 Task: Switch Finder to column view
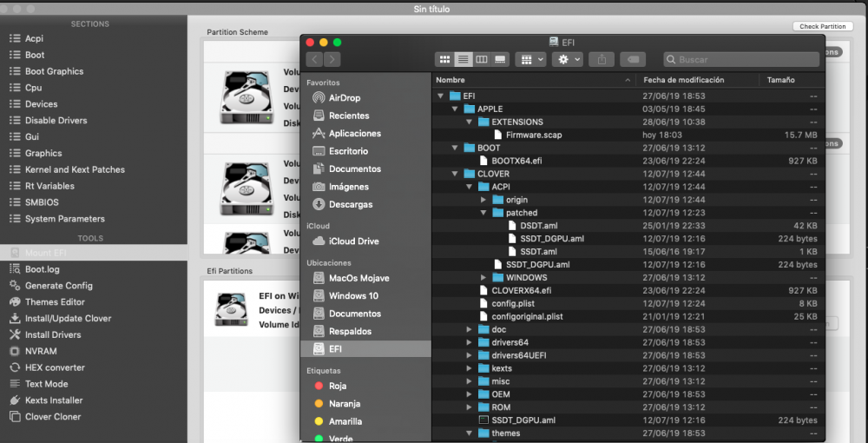482,59
